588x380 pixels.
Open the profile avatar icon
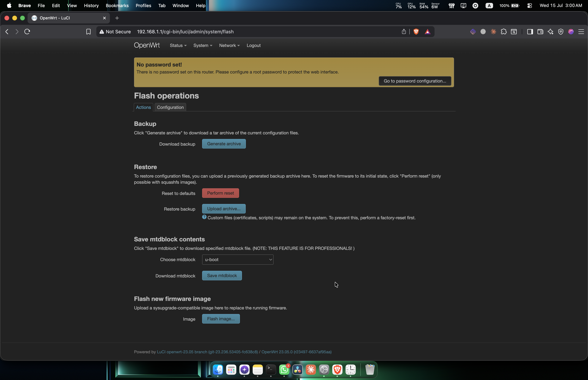(571, 32)
